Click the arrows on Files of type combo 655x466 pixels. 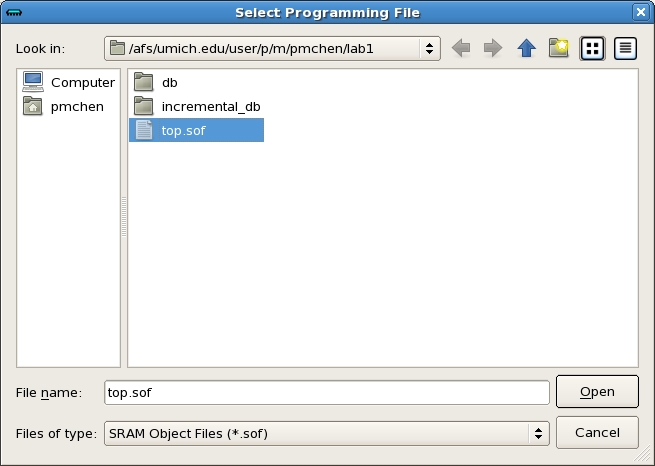538,433
